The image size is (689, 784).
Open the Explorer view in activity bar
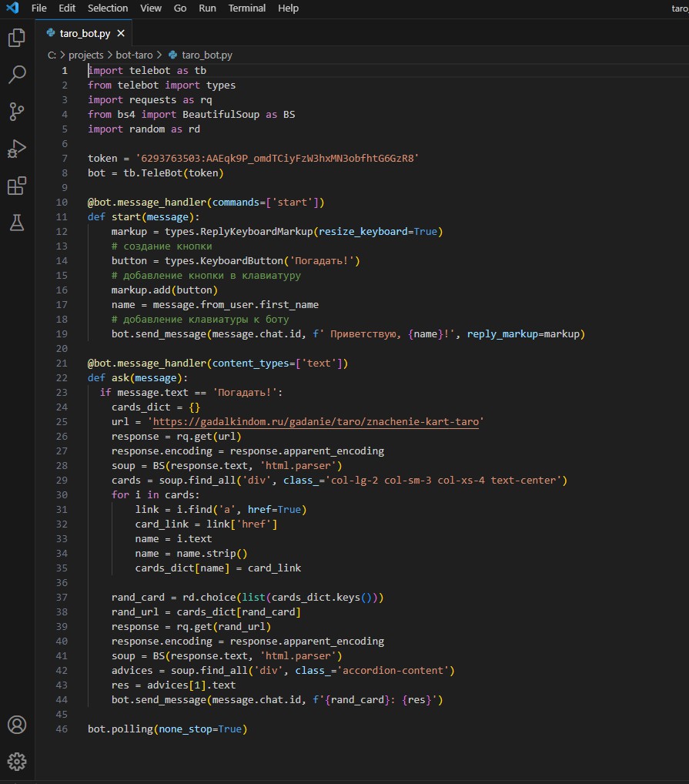tap(17, 38)
